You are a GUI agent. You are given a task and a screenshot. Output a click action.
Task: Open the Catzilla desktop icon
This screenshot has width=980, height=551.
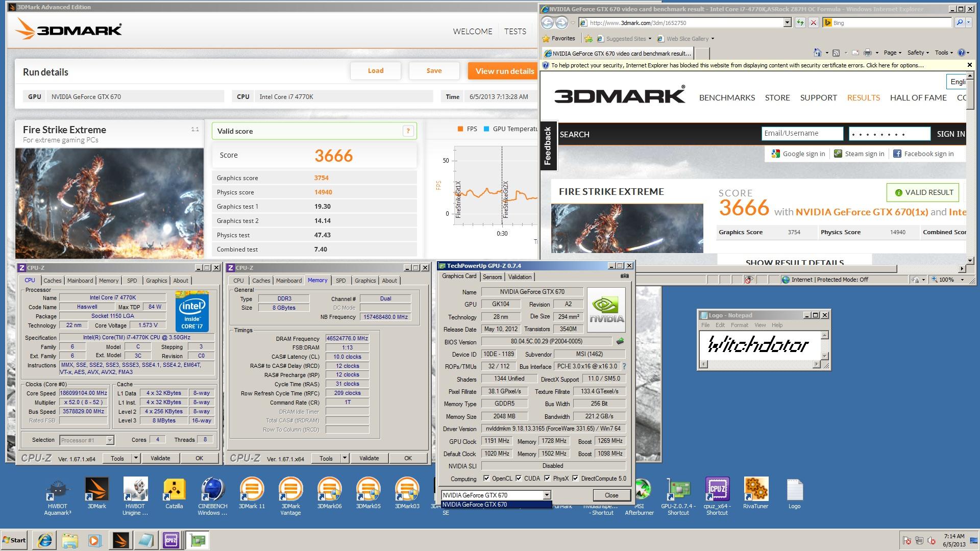(x=174, y=493)
